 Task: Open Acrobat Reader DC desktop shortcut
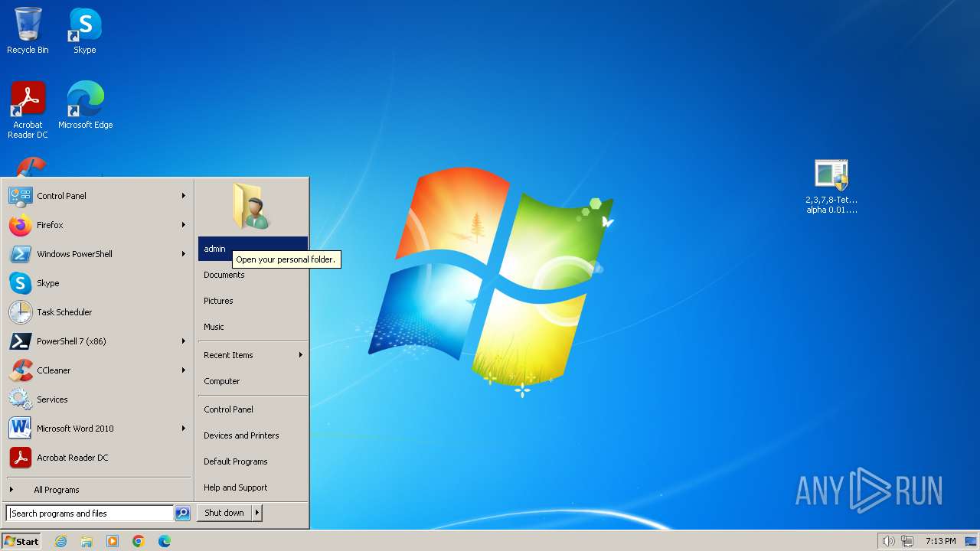[x=28, y=110]
